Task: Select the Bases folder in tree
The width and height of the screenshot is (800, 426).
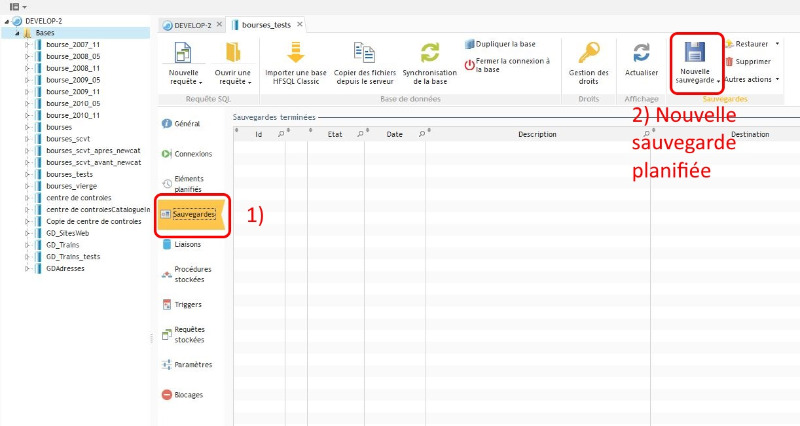Action: [x=45, y=33]
